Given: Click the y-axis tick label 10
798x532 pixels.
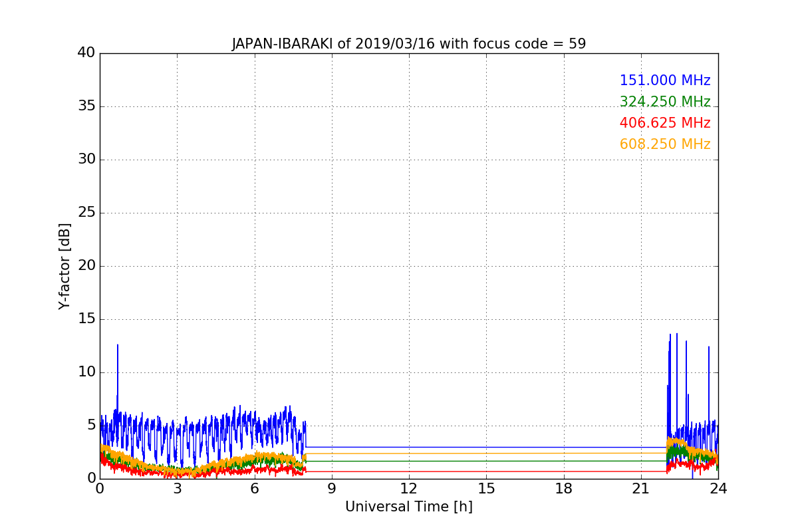Looking at the screenshot, I should pyautogui.click(x=86, y=372).
